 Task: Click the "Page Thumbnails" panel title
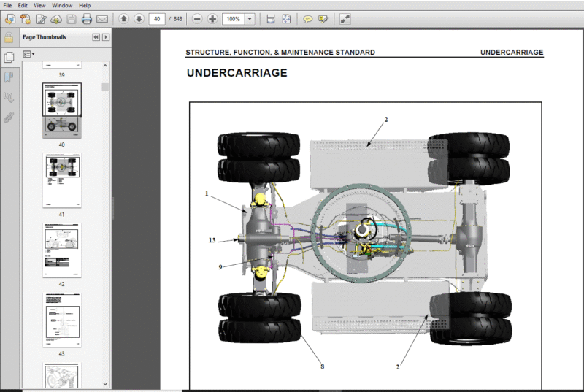(45, 37)
